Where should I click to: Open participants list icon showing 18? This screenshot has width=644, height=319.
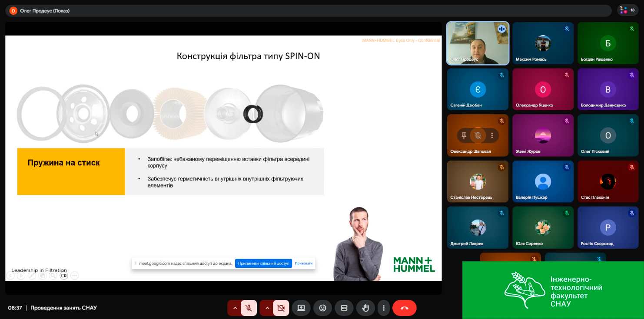coord(627,10)
